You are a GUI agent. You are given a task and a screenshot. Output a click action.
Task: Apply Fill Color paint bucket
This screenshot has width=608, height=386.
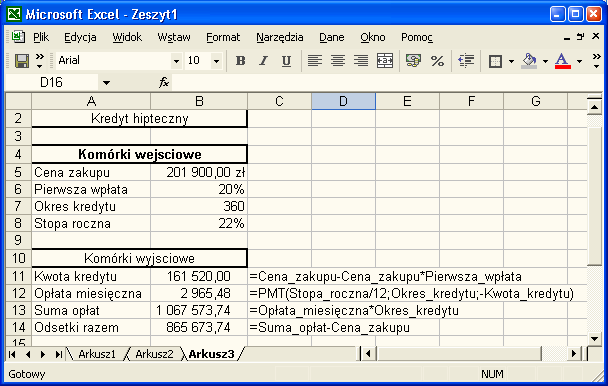[x=529, y=61]
